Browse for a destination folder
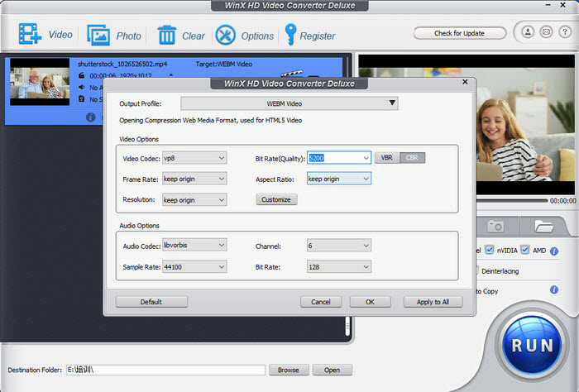 (x=289, y=370)
